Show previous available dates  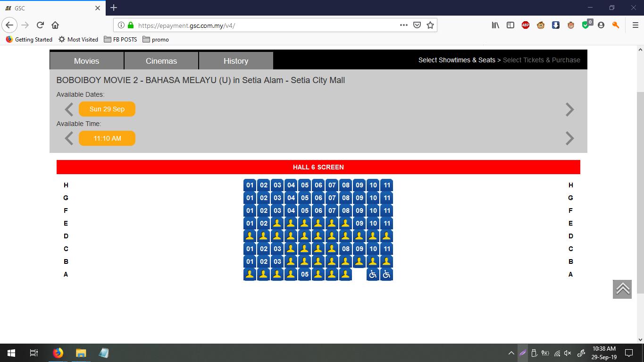(x=69, y=109)
